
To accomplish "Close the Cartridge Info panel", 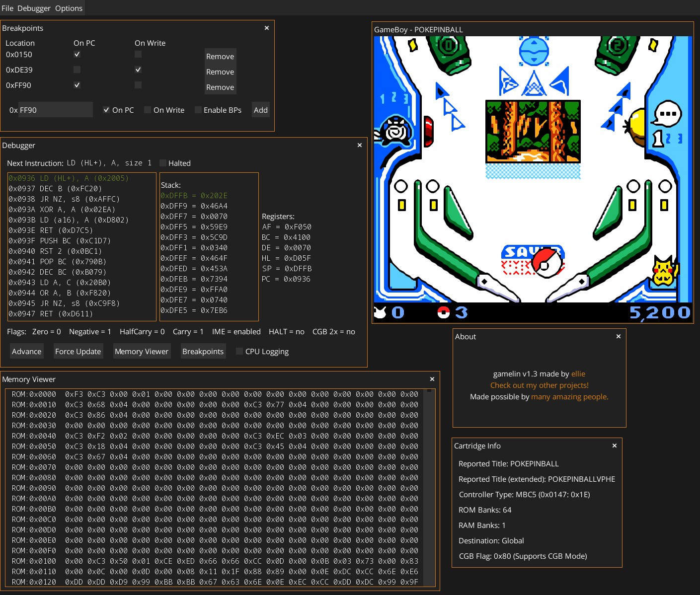I will coord(615,446).
